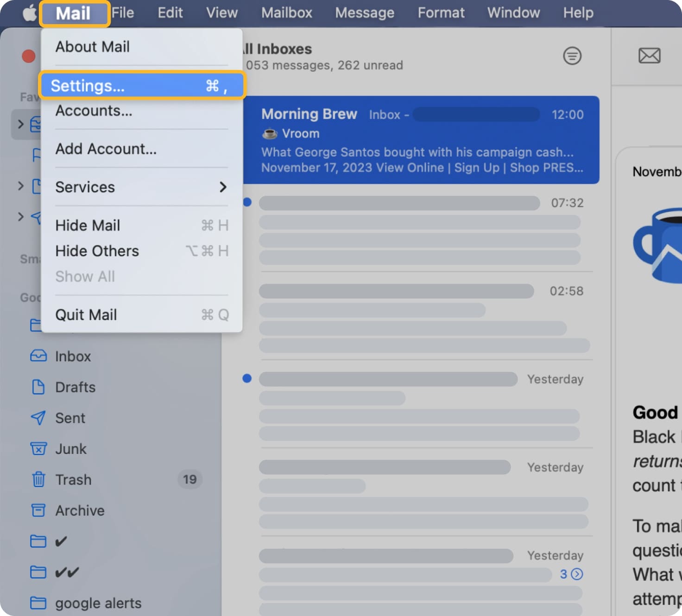Open the Format menu
The width and height of the screenshot is (682, 616).
pos(441,13)
